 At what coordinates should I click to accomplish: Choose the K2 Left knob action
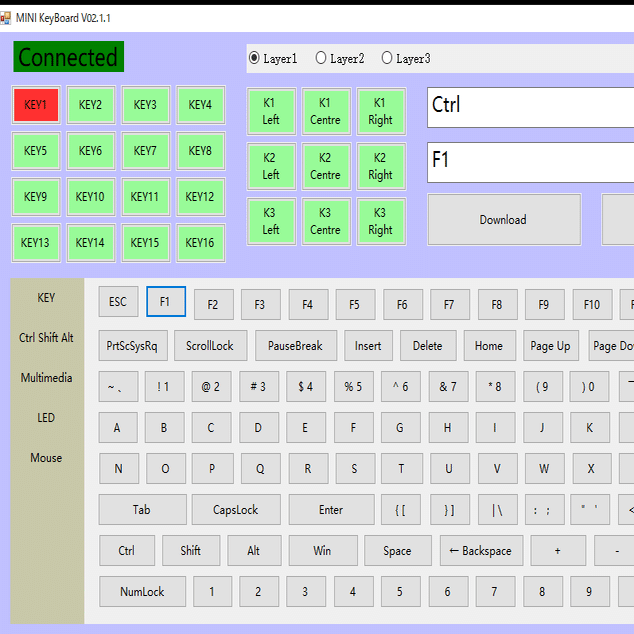pyautogui.click(x=271, y=166)
